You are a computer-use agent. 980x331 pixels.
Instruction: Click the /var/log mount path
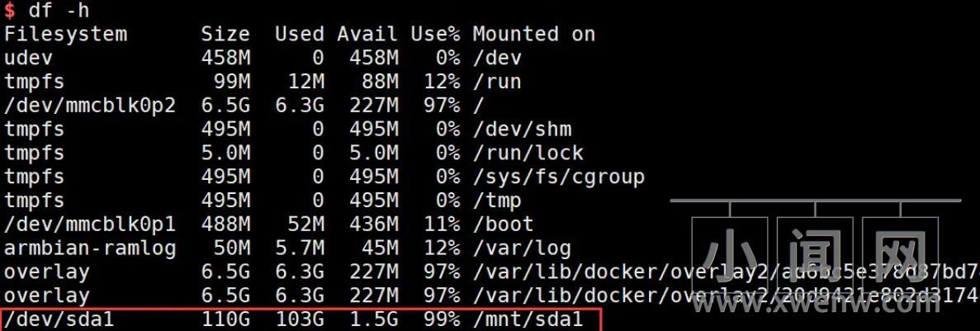coord(521,248)
